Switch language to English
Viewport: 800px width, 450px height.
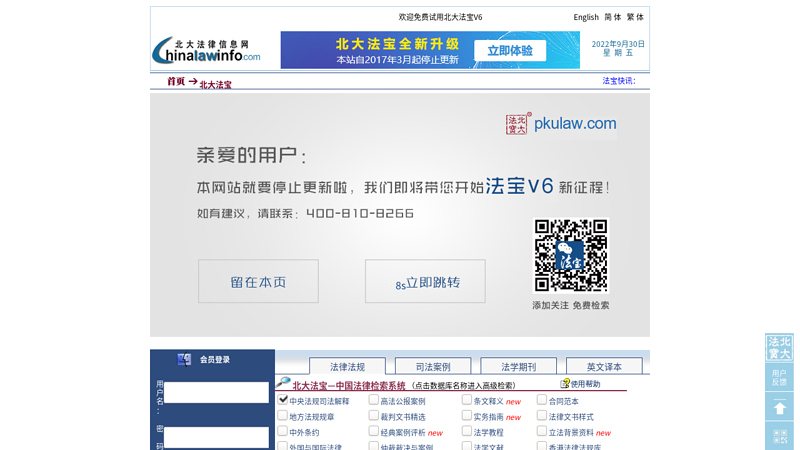586,17
